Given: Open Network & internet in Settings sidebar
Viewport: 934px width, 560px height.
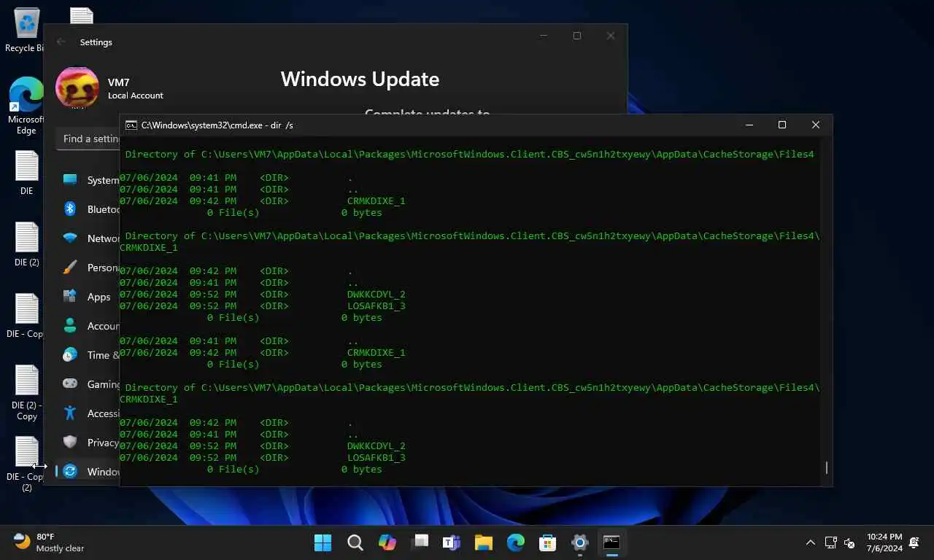Looking at the screenshot, I should coord(88,238).
